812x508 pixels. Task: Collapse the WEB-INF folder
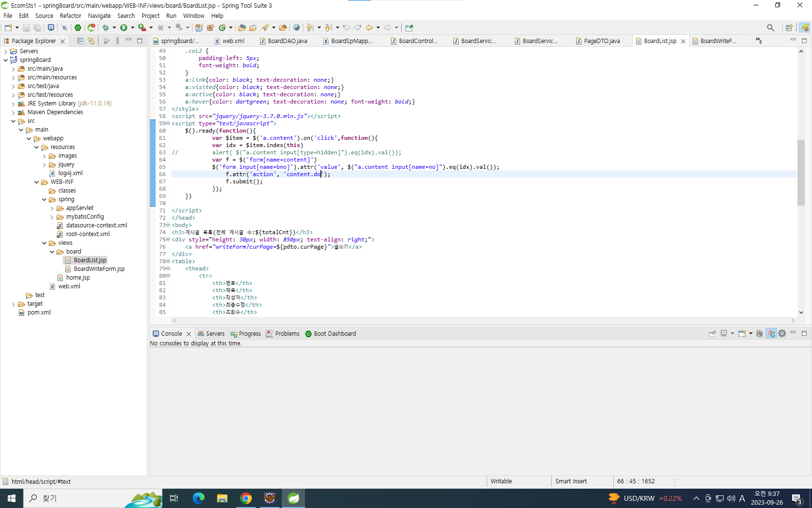(36, 182)
